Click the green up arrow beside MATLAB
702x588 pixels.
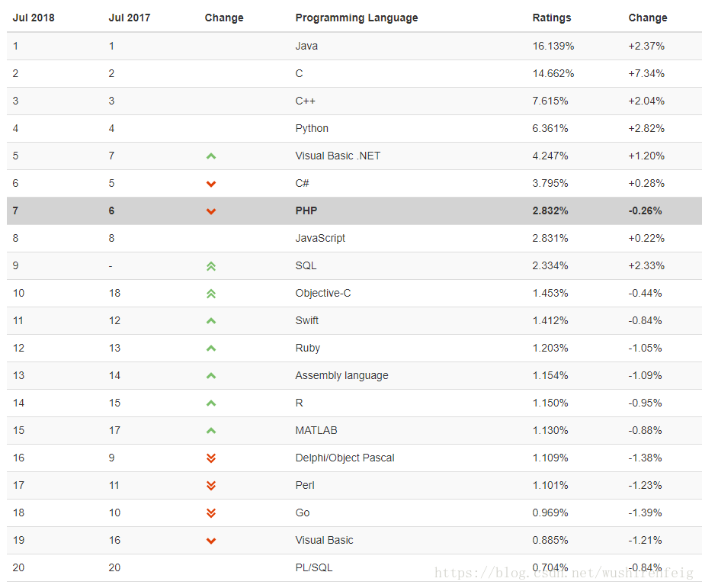(211, 431)
